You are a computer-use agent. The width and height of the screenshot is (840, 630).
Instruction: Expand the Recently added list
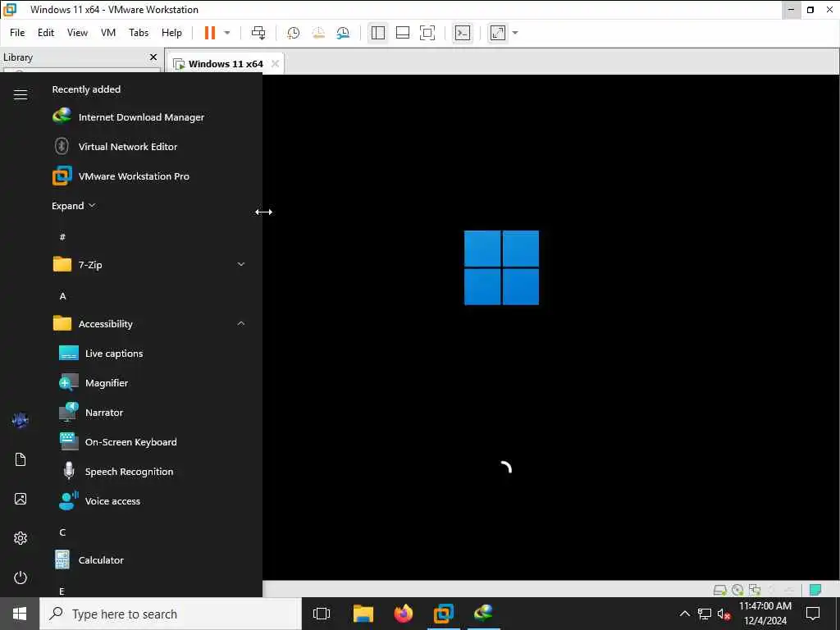(x=73, y=206)
